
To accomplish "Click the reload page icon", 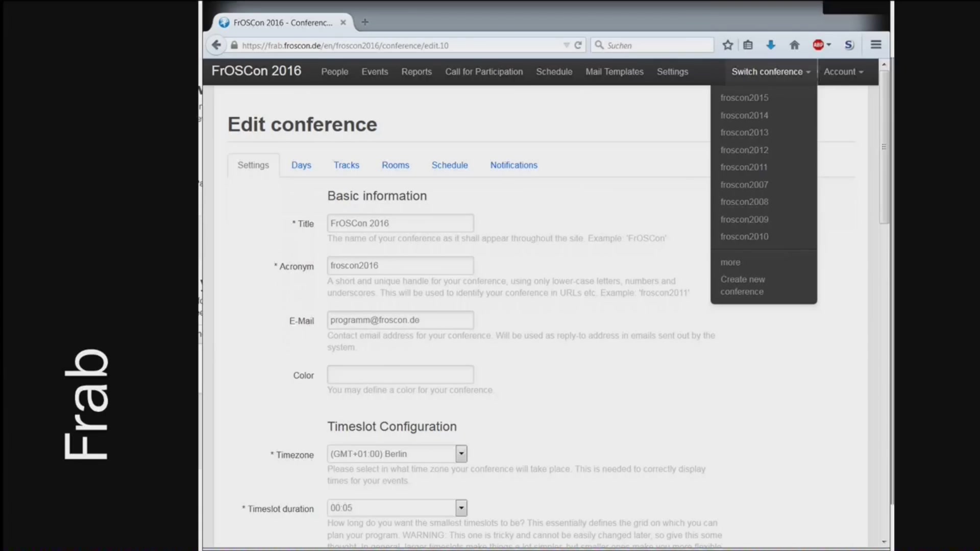I will (x=578, y=45).
